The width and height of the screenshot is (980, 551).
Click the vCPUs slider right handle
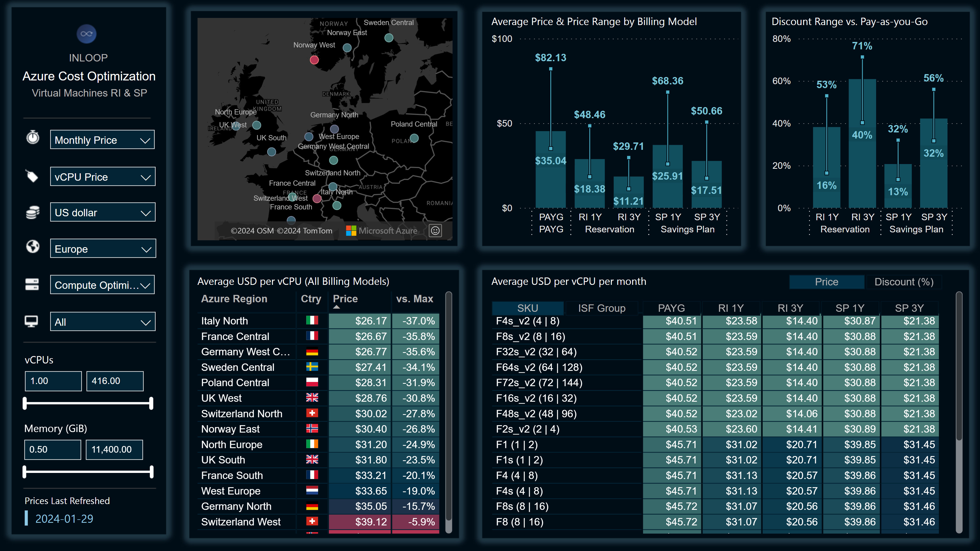tap(151, 403)
